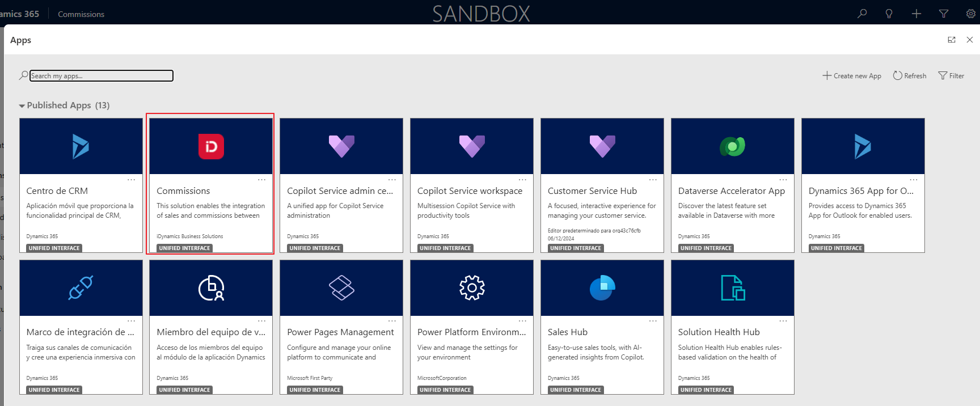980x406 pixels.
Task: Open the Commissions app red icon
Action: click(x=211, y=146)
